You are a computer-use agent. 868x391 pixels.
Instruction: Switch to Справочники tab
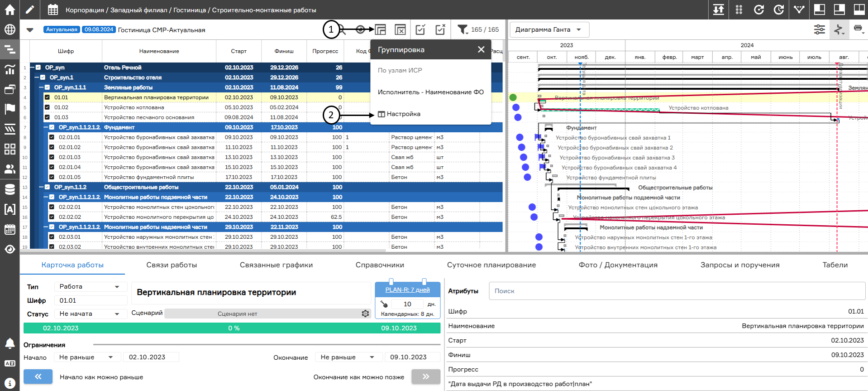coord(380,265)
